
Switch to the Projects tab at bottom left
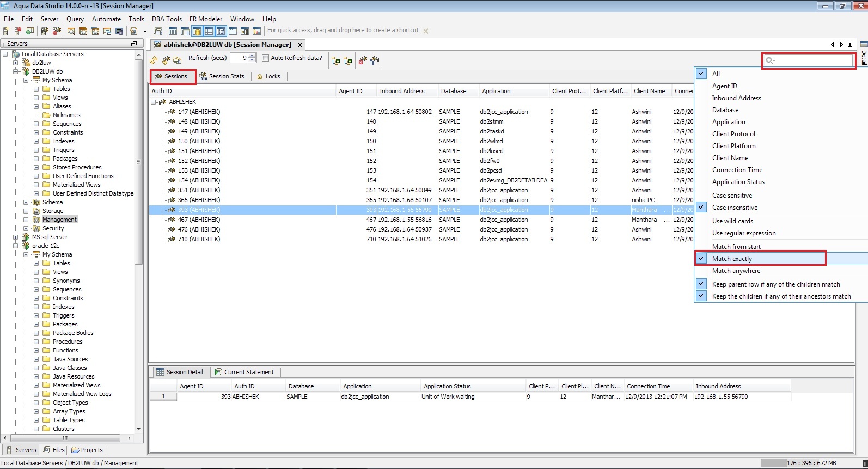pos(87,450)
